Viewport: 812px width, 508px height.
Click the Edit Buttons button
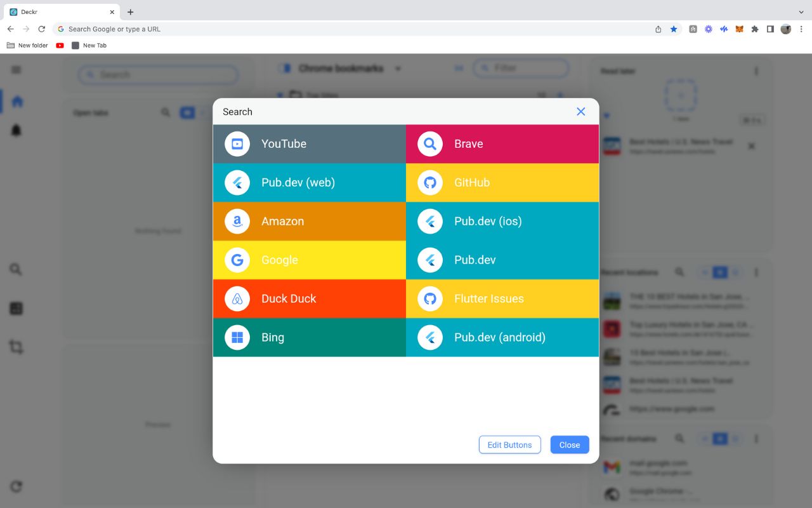coord(509,445)
